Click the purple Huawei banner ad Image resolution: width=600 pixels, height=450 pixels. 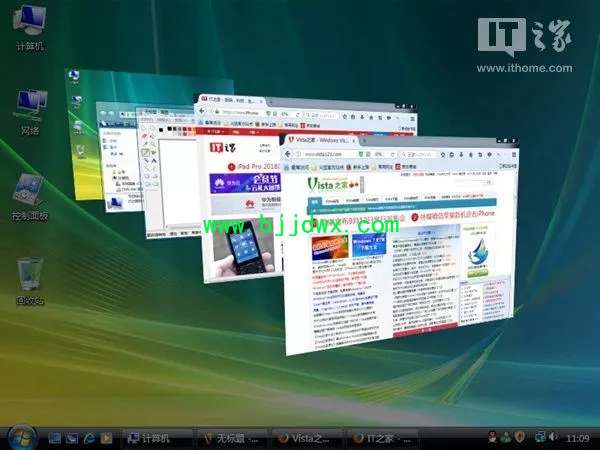tap(245, 183)
